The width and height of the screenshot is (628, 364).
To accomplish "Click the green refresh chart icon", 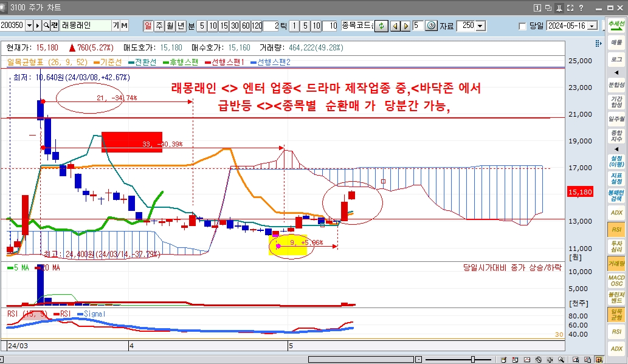I will (381, 26).
